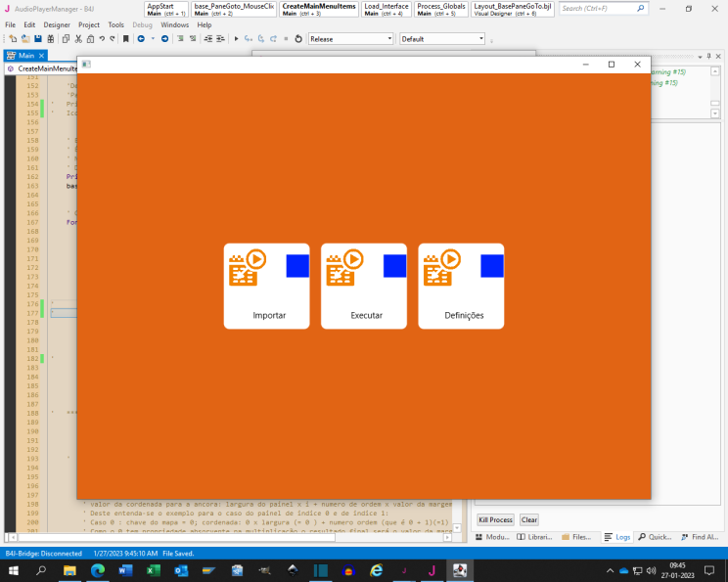Open Outlook from the taskbar
This screenshot has height=582, width=728.
[181, 570]
